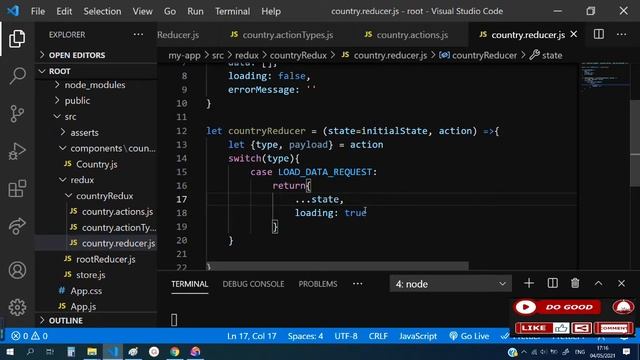Expand the OPEN EDITORS section
640x360 pixels.
96,55
